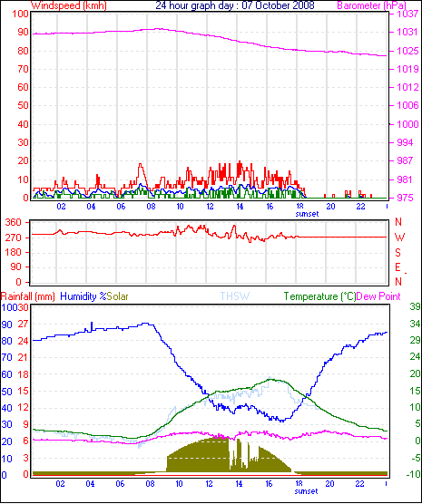The height and width of the screenshot is (504, 422).
Task: Click the 270 wind direction scale value
Action: click(14, 237)
